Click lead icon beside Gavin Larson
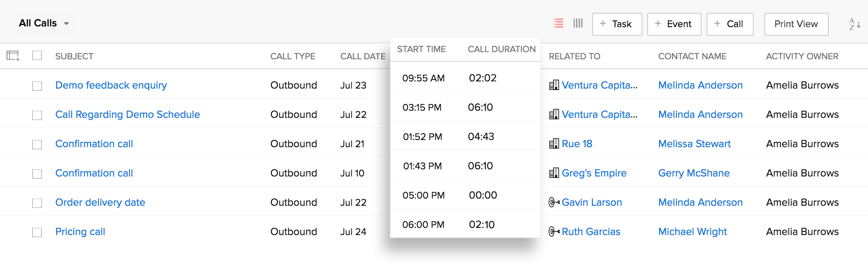 (x=554, y=202)
